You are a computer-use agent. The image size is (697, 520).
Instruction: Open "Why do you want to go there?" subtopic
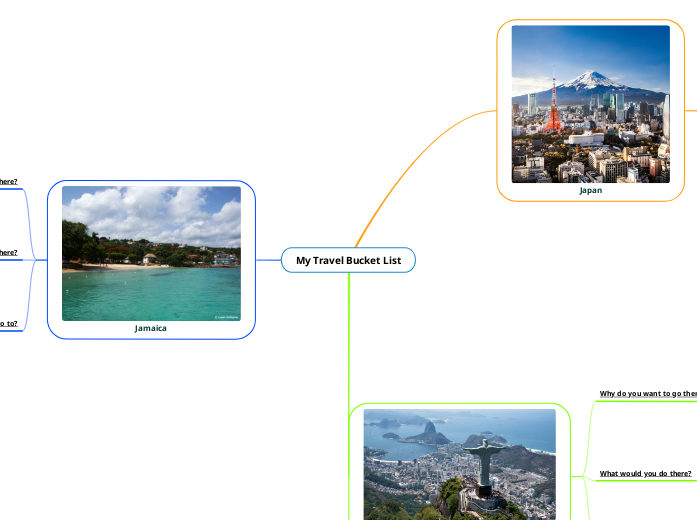point(647,394)
